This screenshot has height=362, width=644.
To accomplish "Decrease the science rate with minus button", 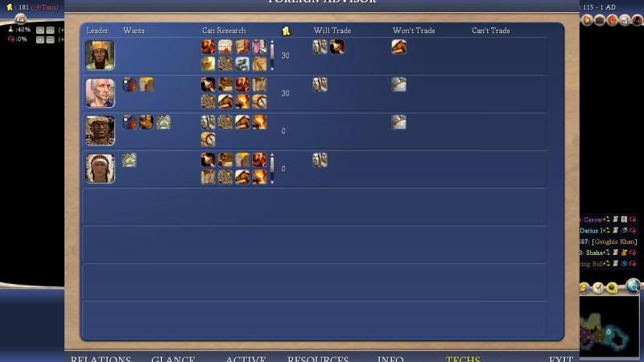I will click(x=50, y=30).
